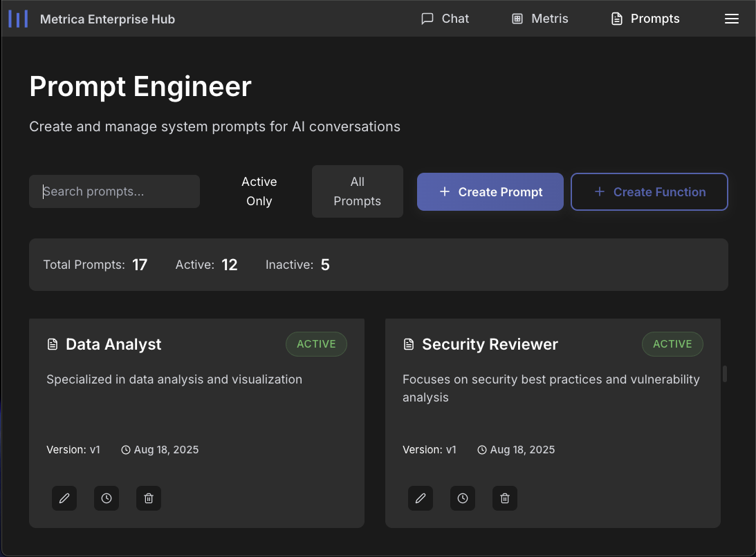The image size is (756, 557).
Task: Click the Metrica logo icon
Action: pyautogui.click(x=18, y=19)
